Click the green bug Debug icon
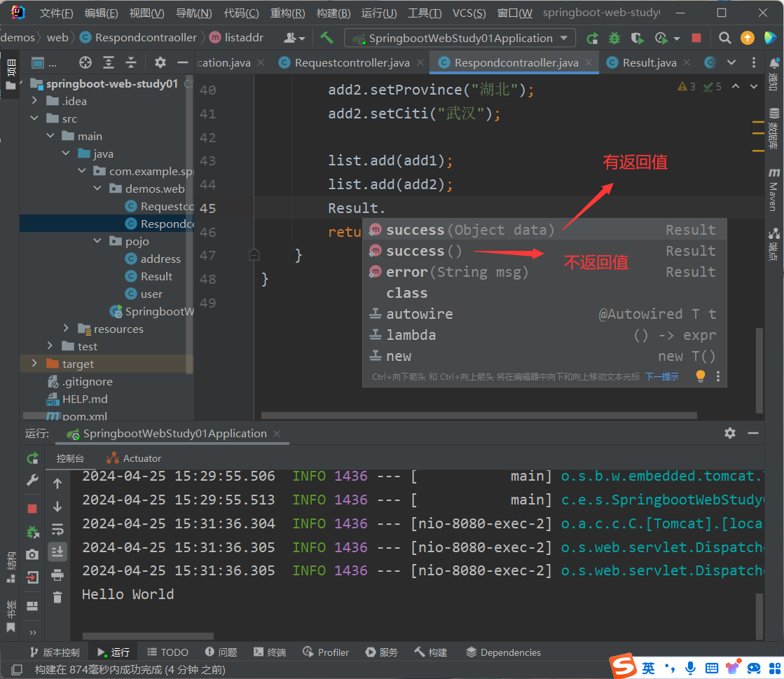784x679 pixels. (x=614, y=38)
